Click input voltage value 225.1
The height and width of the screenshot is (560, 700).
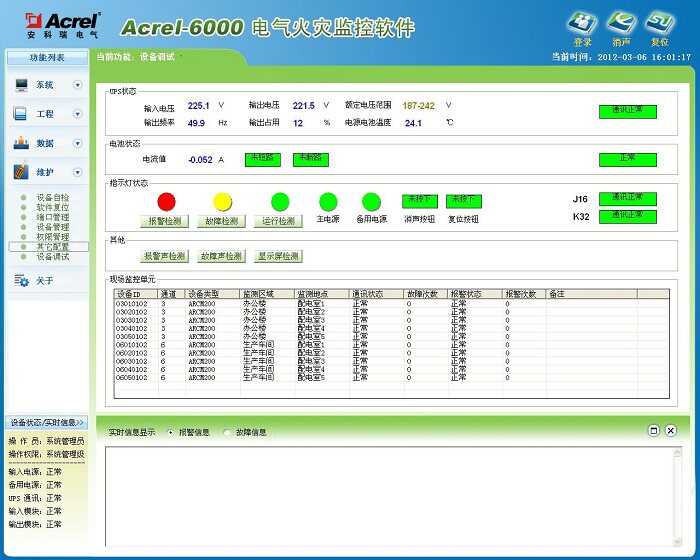point(199,106)
